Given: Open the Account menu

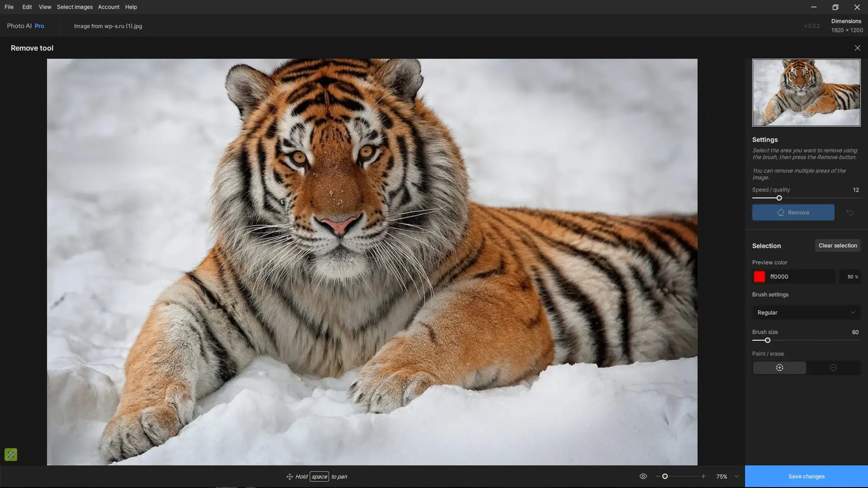Looking at the screenshot, I should [x=108, y=7].
